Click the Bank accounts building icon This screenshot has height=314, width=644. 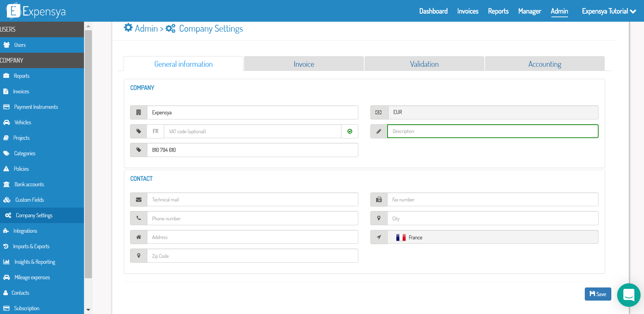click(7, 184)
